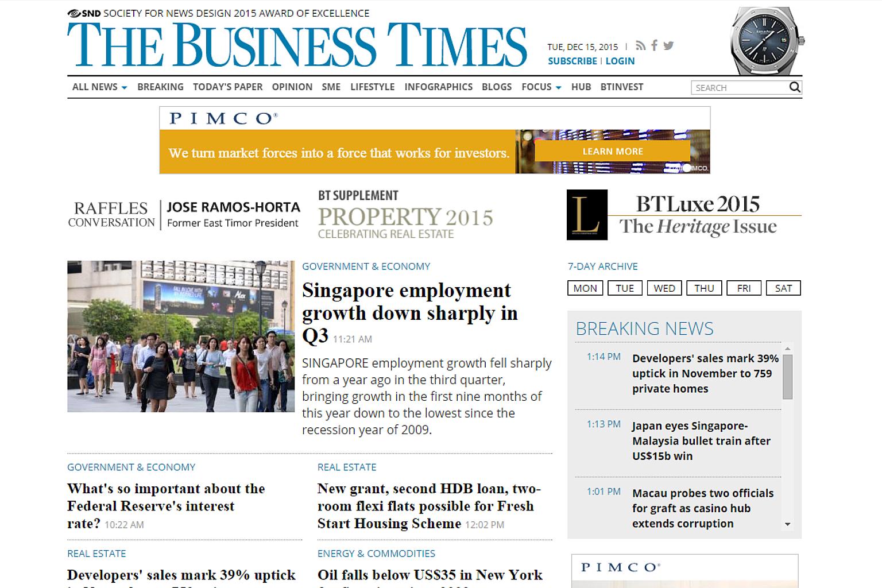The width and height of the screenshot is (882, 588).
Task: Click into the Search input field
Action: tap(738, 88)
